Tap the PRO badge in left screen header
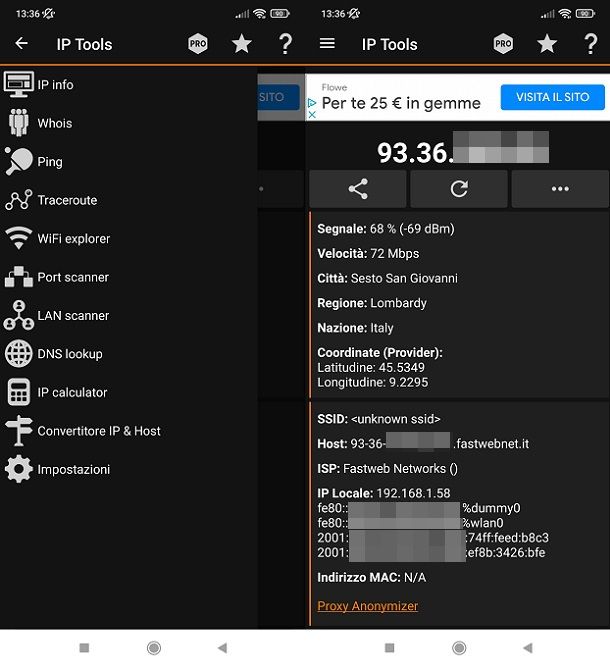Screen dimensions: 610x671 point(198,44)
